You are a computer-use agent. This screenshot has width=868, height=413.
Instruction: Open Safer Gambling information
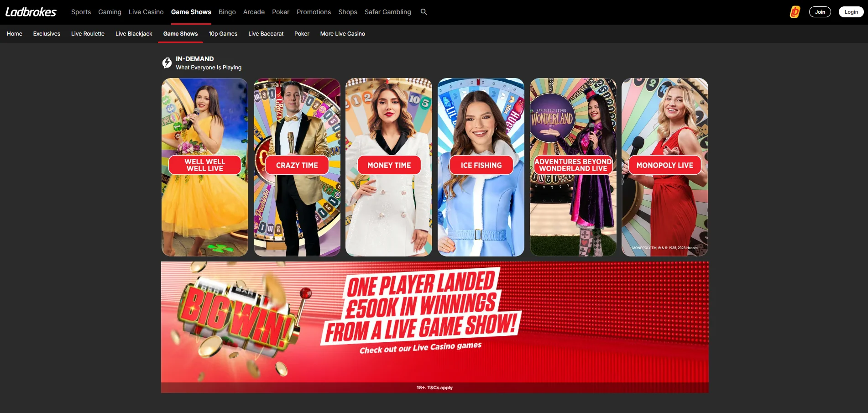pos(388,12)
